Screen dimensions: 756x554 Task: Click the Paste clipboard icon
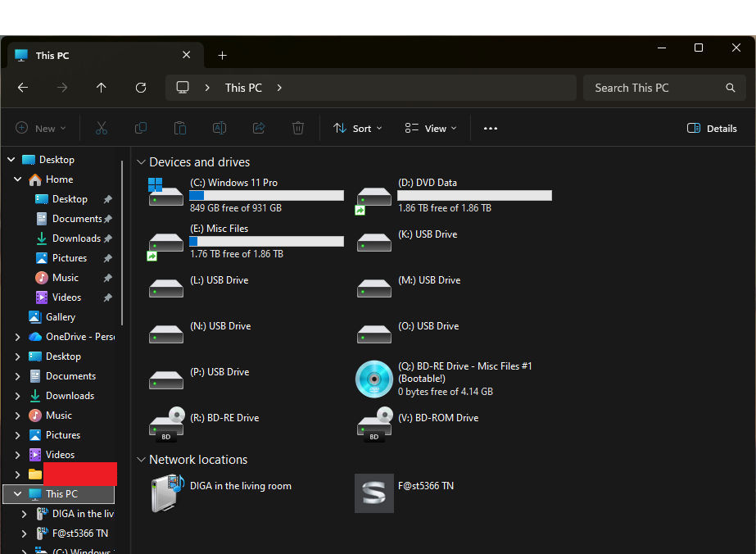click(180, 128)
